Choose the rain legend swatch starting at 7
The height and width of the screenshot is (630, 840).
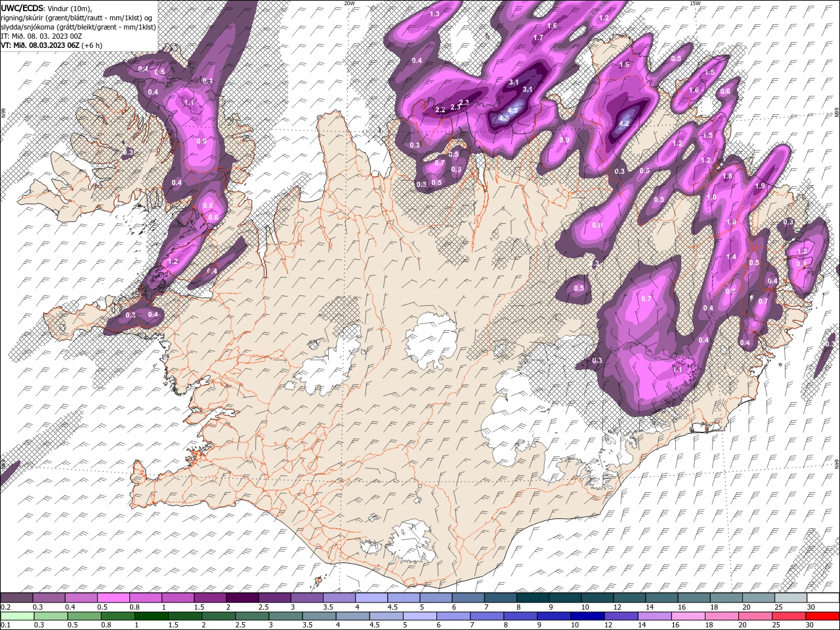486,616
